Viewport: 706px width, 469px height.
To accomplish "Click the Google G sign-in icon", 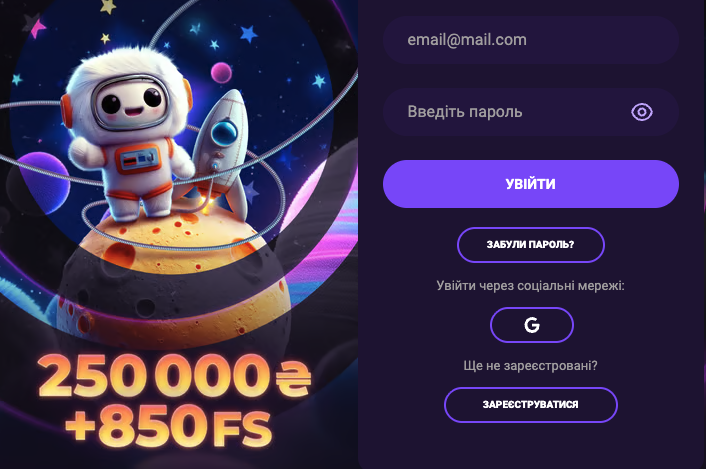I will 532,325.
